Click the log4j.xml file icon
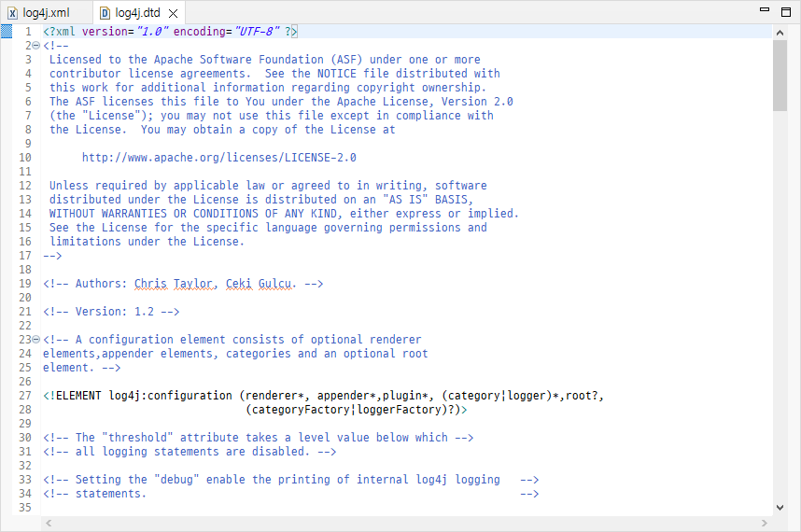Viewport: 801px width, 532px height. [12, 13]
